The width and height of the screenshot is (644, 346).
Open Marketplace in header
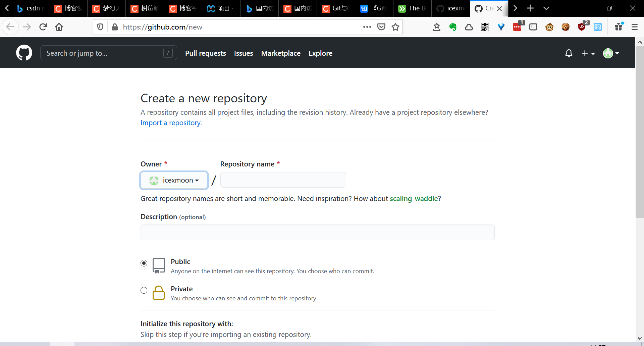281,53
